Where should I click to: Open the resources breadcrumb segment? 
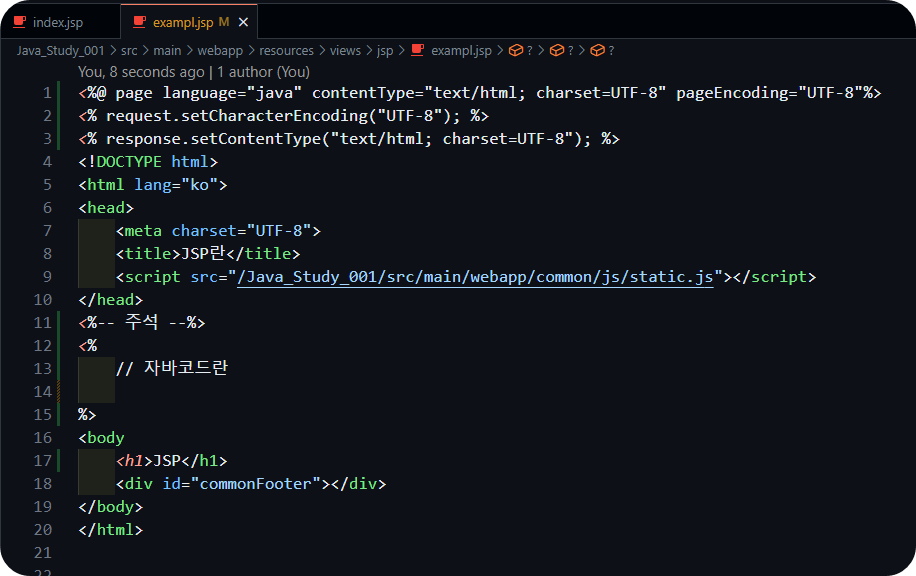pos(286,51)
